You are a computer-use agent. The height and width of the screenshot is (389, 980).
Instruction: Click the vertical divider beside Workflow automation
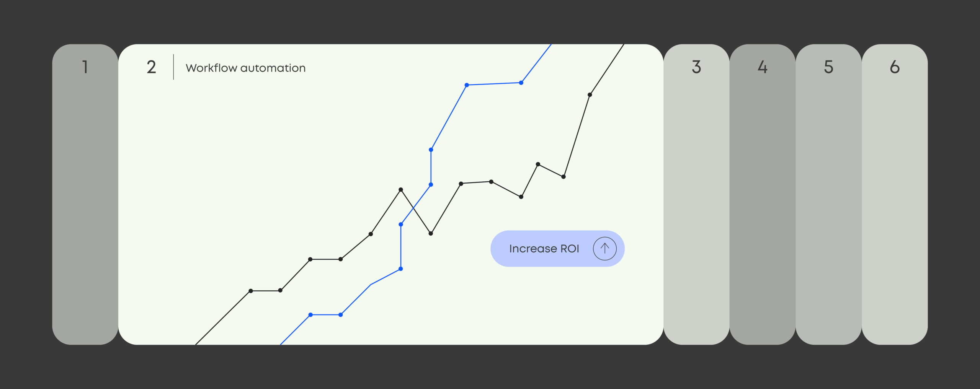tap(173, 67)
